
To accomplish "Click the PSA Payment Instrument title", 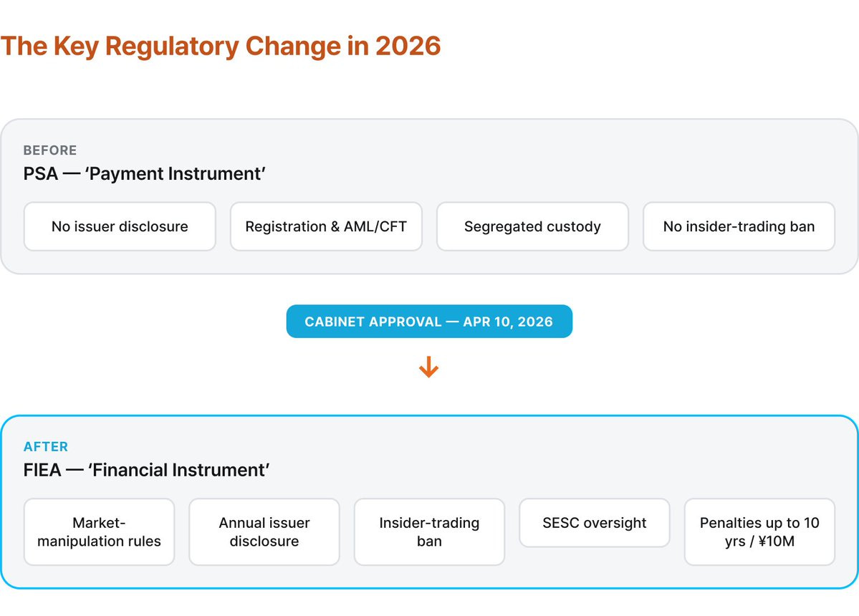I will click(x=145, y=174).
